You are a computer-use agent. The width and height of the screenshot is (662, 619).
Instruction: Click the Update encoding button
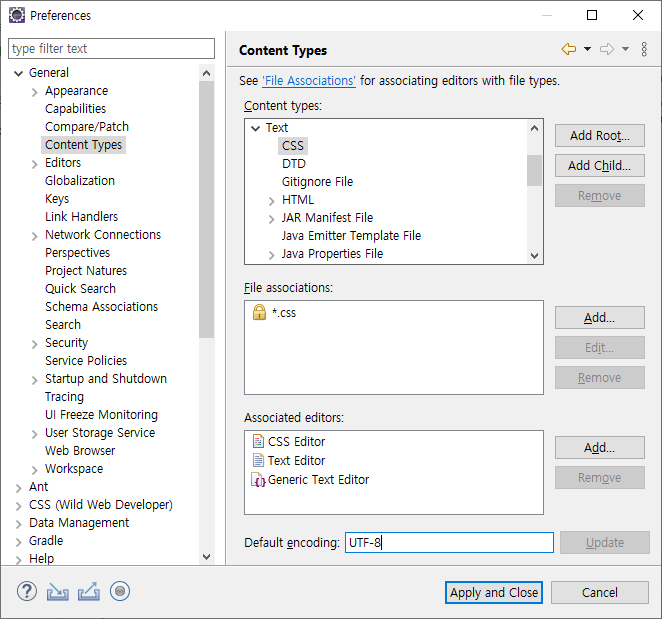tap(605, 543)
